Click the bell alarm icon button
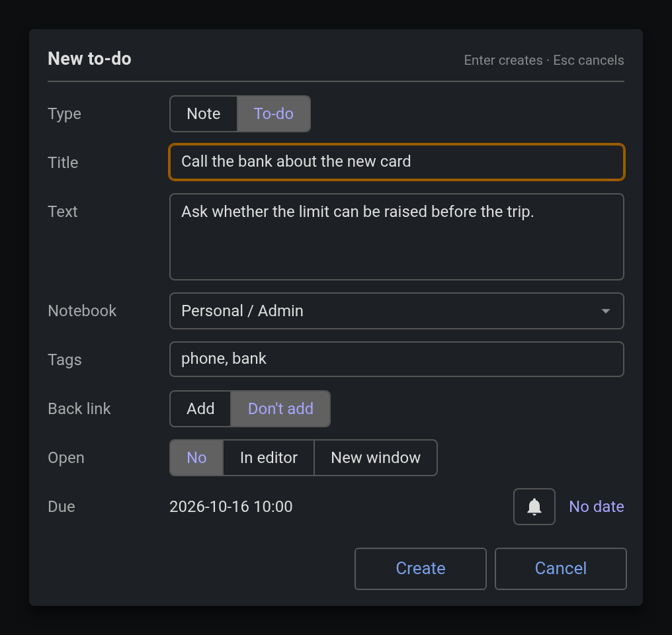672x635 pixels. 534,507
